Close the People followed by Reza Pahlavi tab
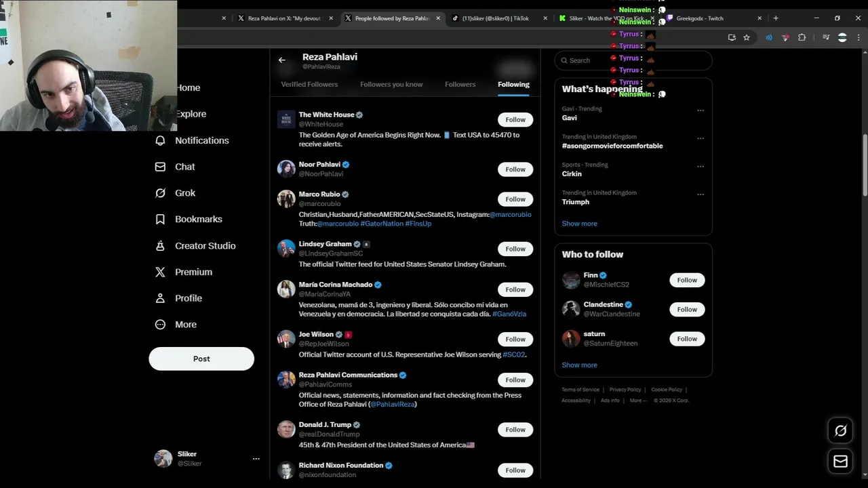Screen dimensions: 868x488 tap(438, 18)
